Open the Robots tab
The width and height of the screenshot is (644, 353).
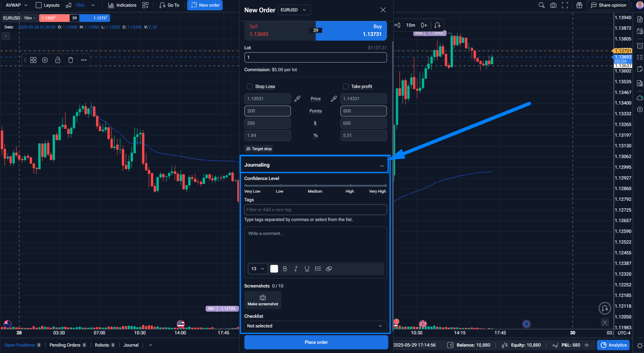coord(105,345)
